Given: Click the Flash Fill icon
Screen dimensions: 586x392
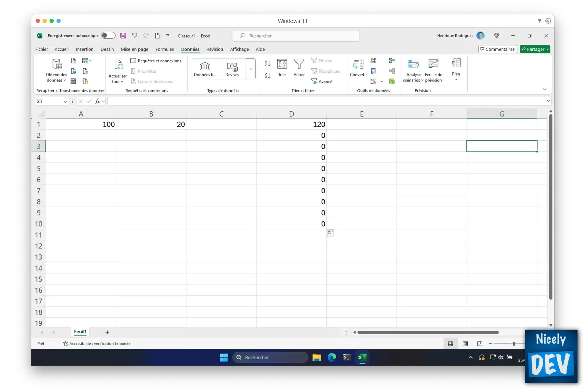Looking at the screenshot, I should point(373,61).
